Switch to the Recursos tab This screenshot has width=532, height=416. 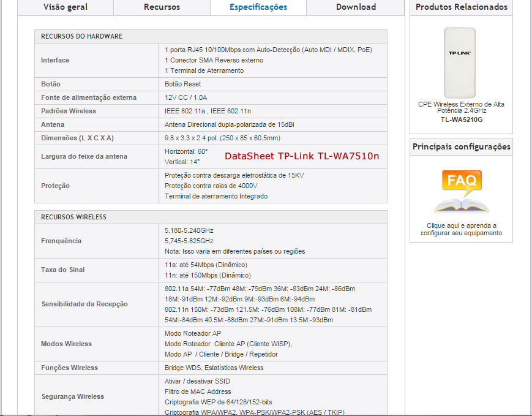(x=162, y=7)
